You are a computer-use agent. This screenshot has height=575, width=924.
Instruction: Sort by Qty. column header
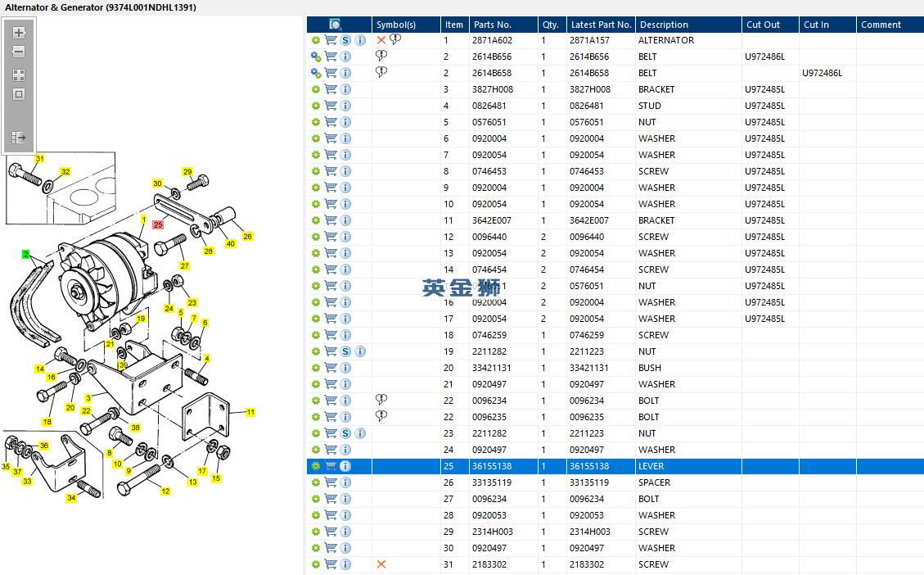(552, 25)
